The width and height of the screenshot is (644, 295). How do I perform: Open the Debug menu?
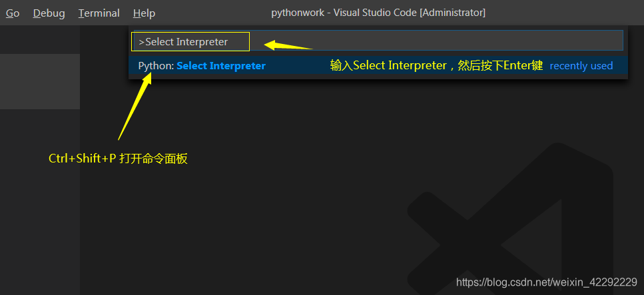point(49,13)
